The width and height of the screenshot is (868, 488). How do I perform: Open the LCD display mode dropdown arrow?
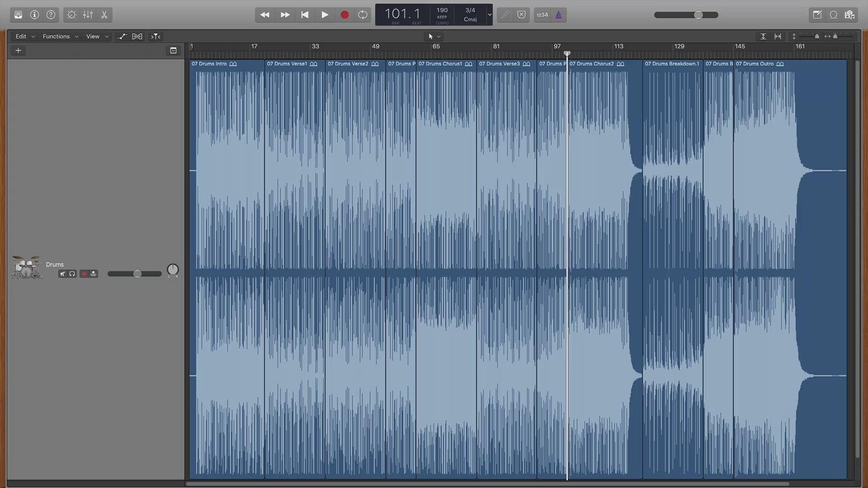click(x=489, y=15)
